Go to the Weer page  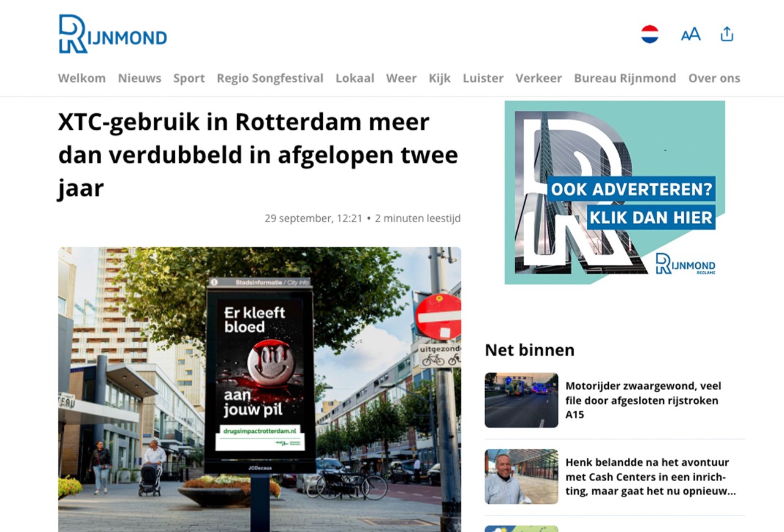coord(401,78)
